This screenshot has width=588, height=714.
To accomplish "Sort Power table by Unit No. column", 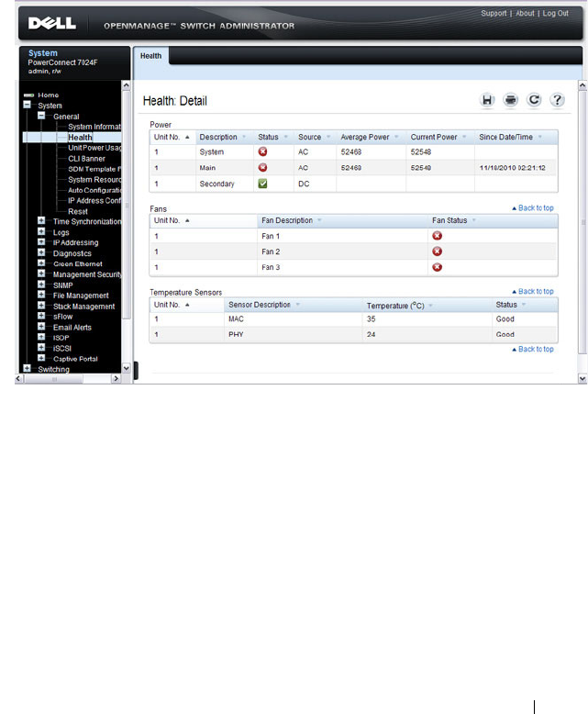I will (172, 137).
